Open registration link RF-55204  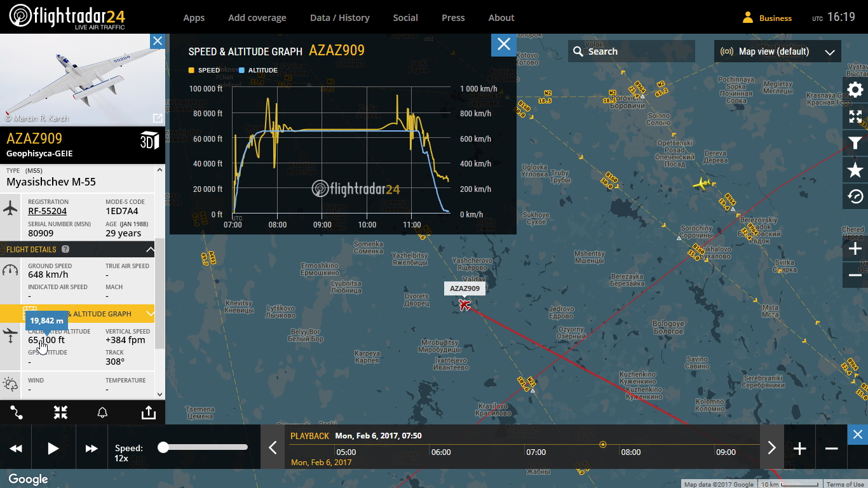pyautogui.click(x=48, y=211)
